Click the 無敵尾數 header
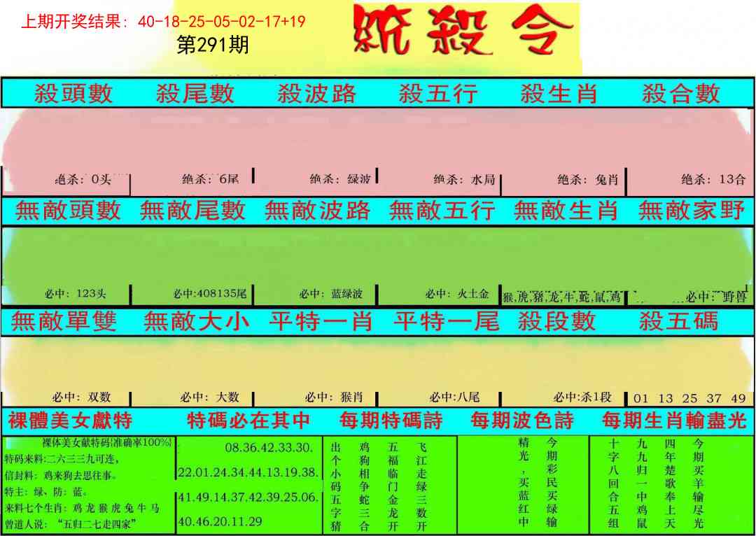Screen dimensions: 756x536 (192, 210)
